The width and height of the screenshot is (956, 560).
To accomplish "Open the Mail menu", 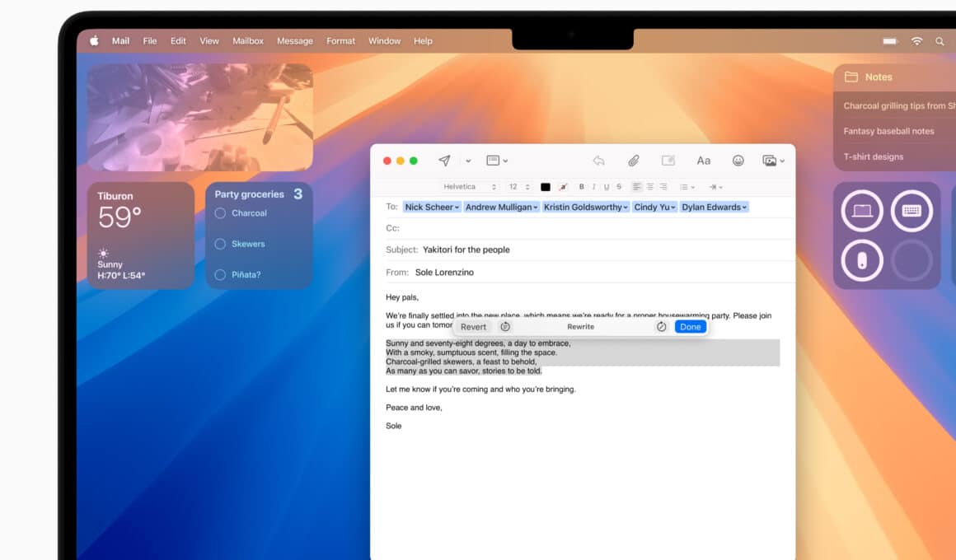I will click(120, 41).
